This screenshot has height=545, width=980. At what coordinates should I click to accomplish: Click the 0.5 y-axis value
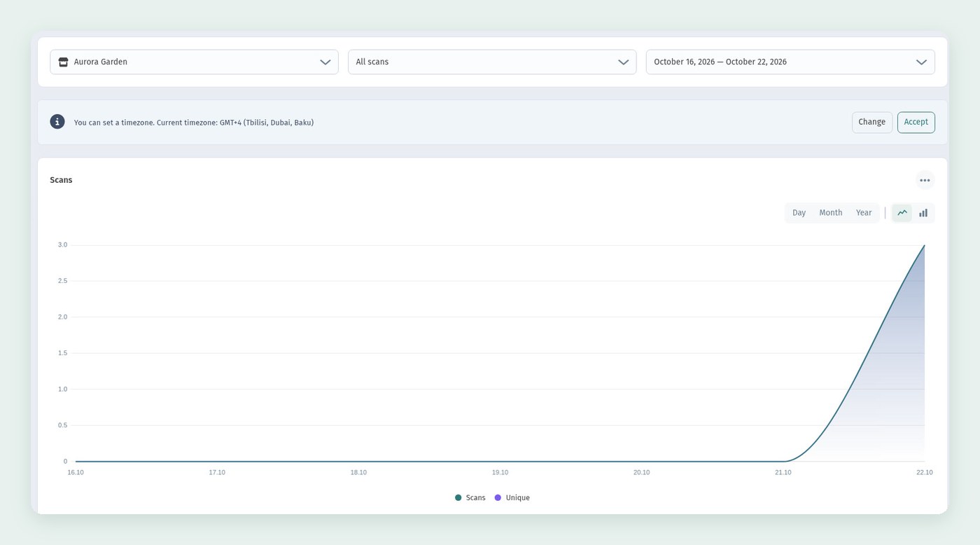(x=63, y=425)
